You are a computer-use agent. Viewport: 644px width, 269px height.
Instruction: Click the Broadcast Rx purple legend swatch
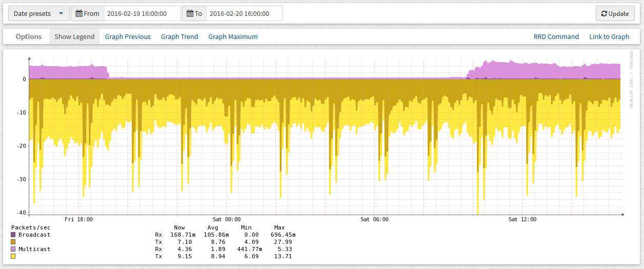point(13,235)
